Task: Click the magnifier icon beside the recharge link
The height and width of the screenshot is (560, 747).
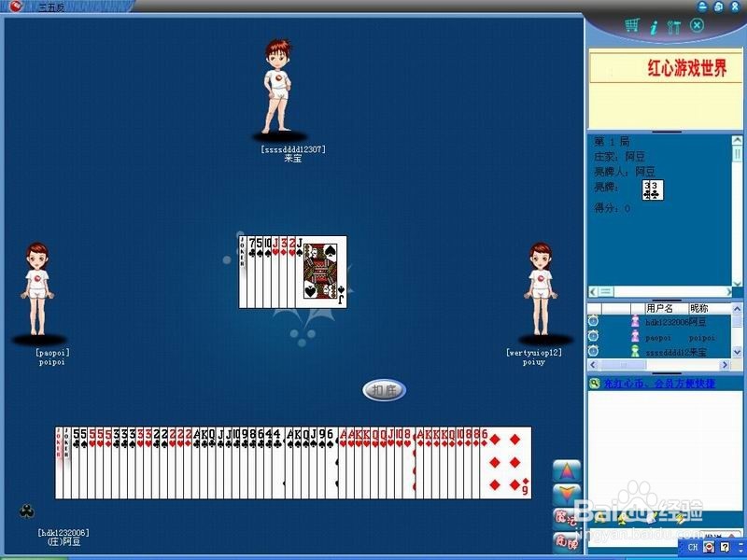Action: 594,384
